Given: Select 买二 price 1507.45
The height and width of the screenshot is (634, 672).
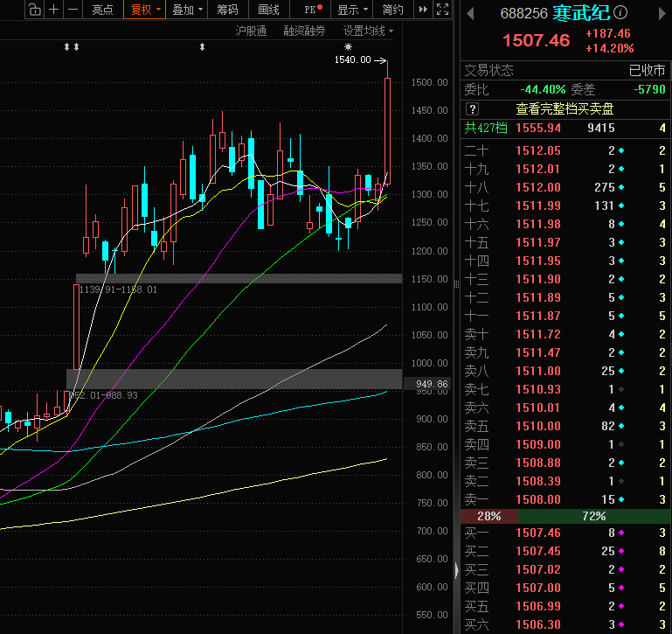Looking at the screenshot, I should pos(537,551).
